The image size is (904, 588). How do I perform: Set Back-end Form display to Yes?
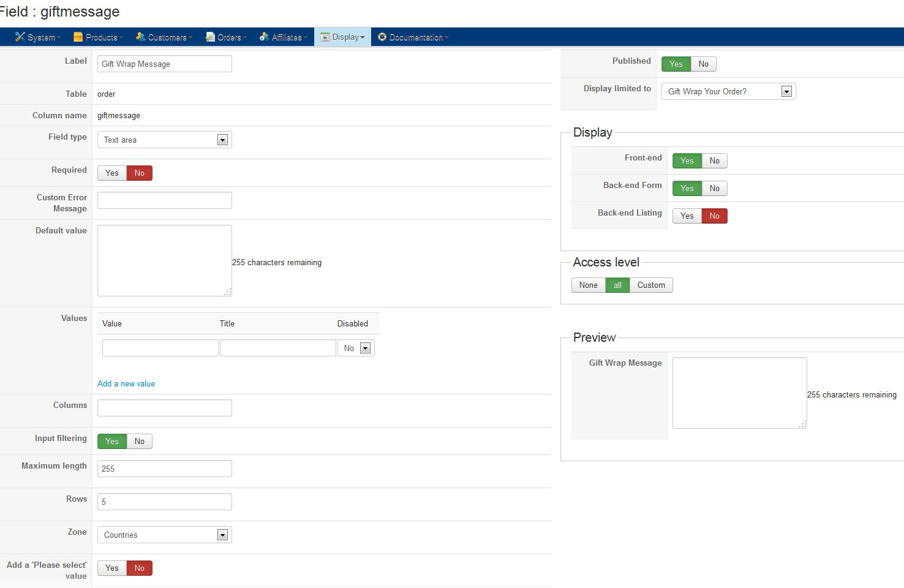point(687,189)
